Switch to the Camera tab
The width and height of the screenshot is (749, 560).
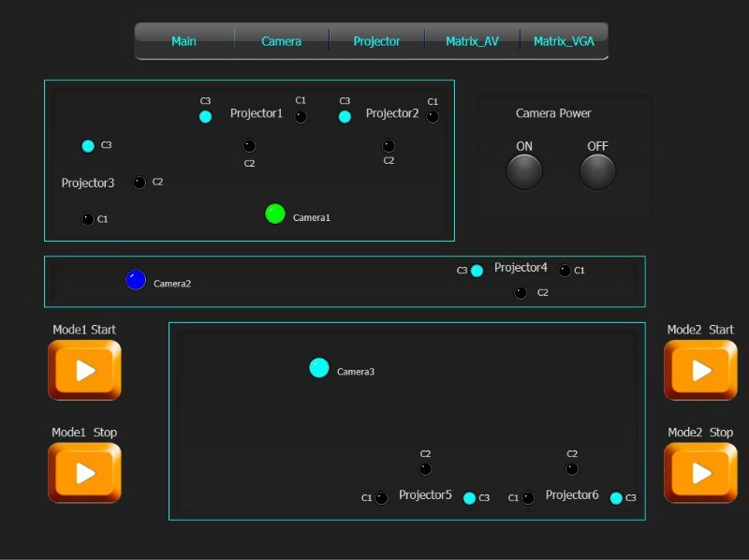[x=281, y=41]
